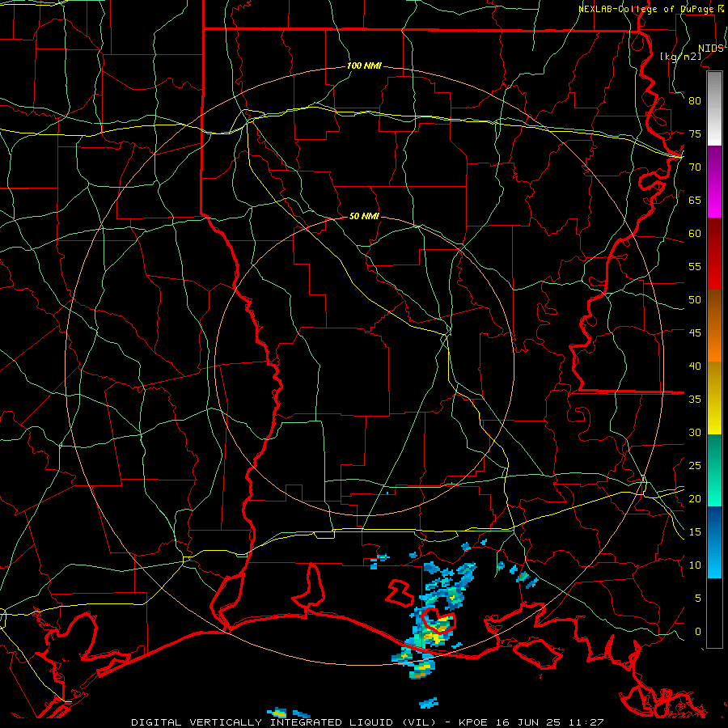Click the 65 value on color scale
Image resolution: width=728 pixels, height=728 pixels.
coord(695,201)
